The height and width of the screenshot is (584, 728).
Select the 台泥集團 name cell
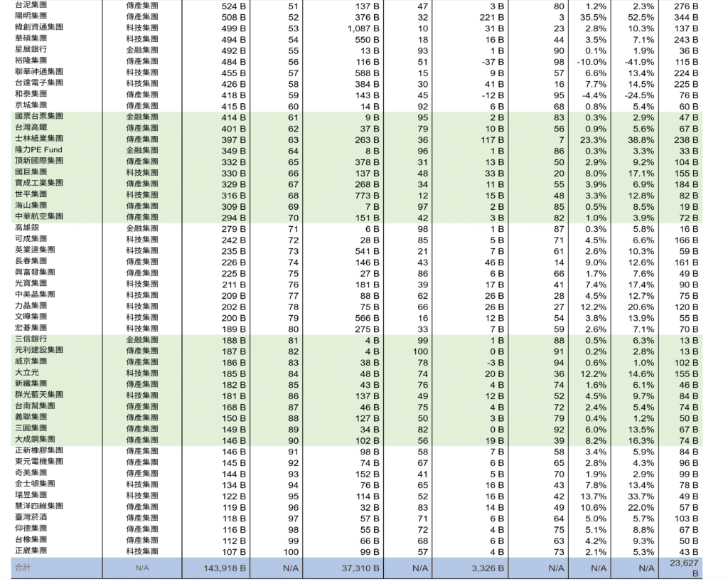point(31,5)
